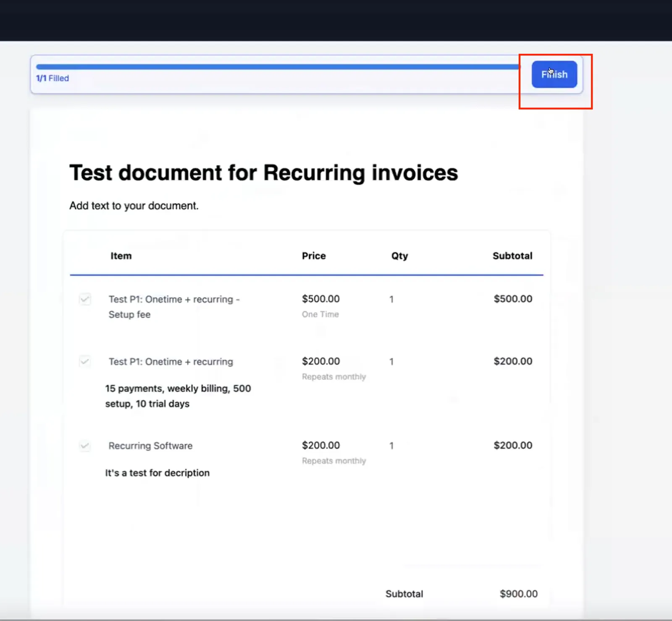
Task: Click the blue fill progress bar
Action: [x=278, y=67]
